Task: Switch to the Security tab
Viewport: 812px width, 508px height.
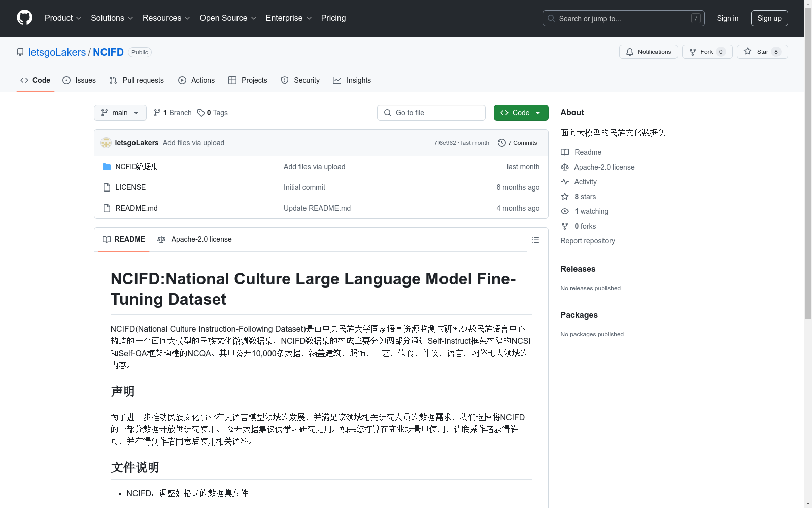Action: point(300,80)
